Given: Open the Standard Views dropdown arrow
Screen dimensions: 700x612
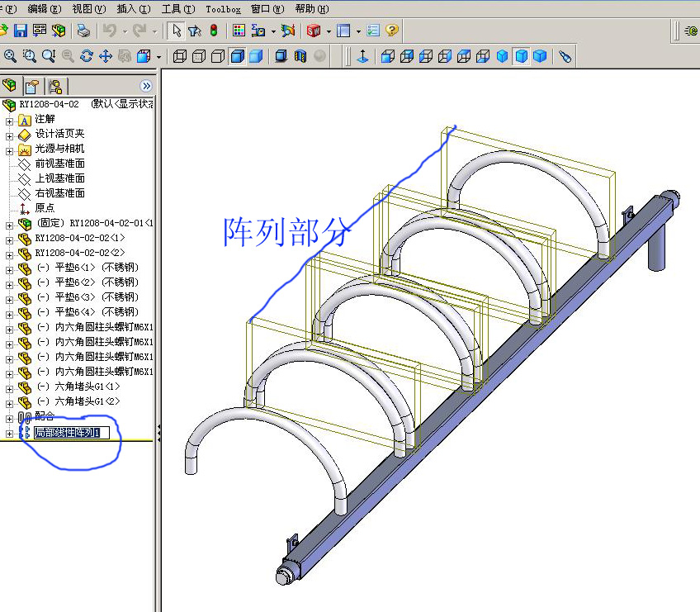Looking at the screenshot, I should point(158,57).
